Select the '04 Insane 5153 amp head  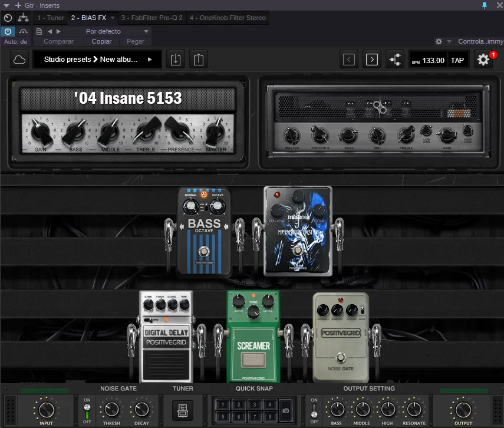(x=127, y=122)
